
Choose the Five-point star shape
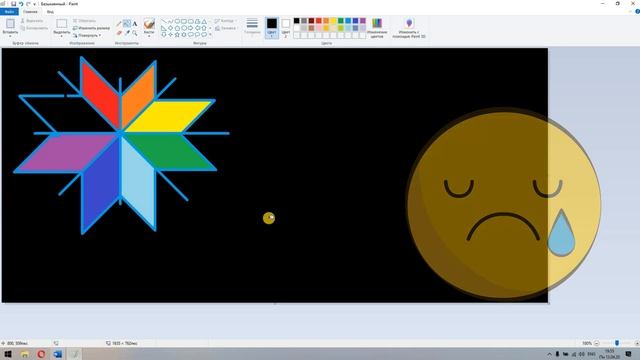coord(177,35)
